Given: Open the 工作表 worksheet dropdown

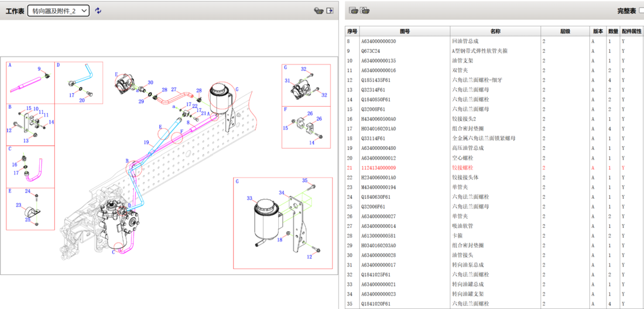Looking at the screenshot, I should pyautogui.click(x=58, y=11).
